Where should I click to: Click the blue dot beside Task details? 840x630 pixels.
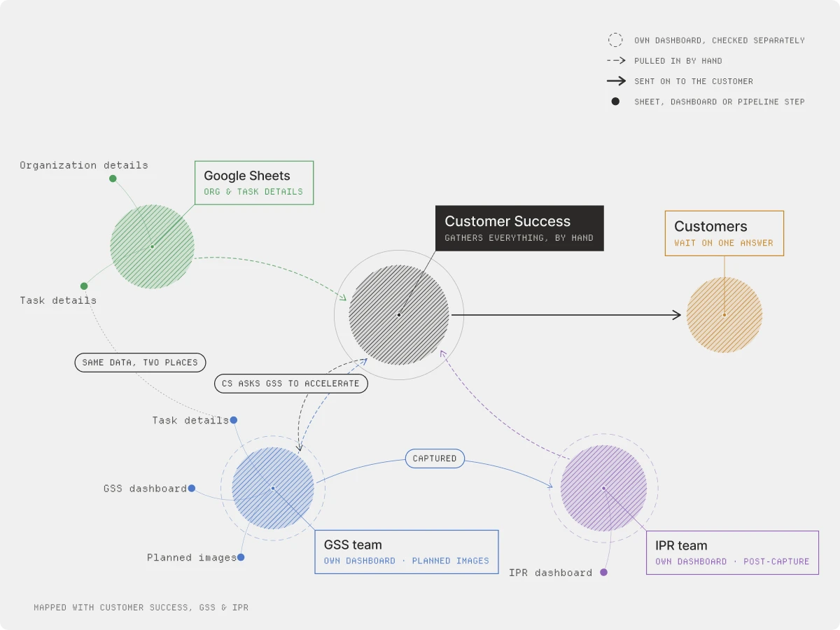tap(234, 420)
